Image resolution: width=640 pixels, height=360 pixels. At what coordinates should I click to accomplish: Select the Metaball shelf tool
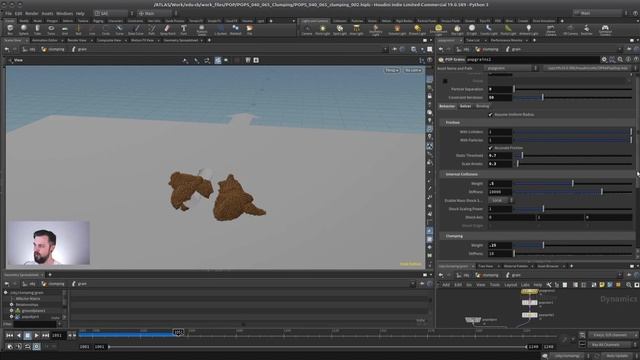(x=236, y=29)
